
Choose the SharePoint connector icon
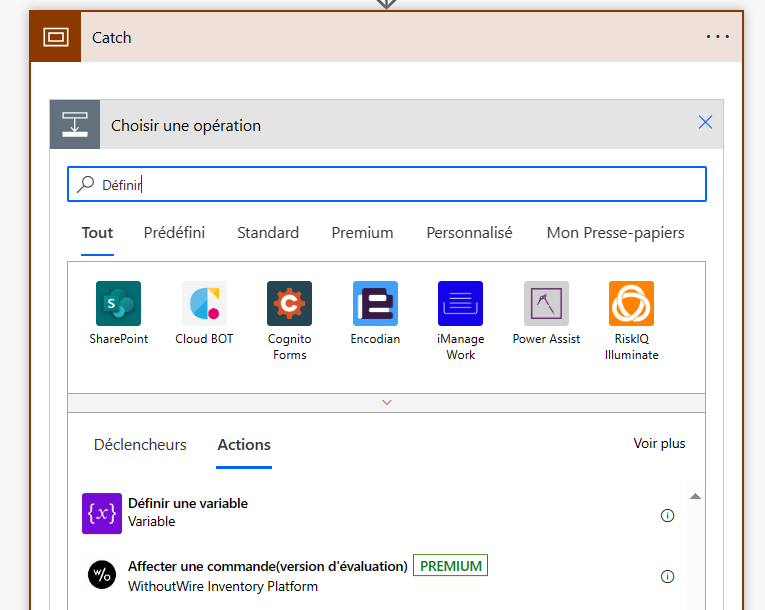tap(119, 304)
